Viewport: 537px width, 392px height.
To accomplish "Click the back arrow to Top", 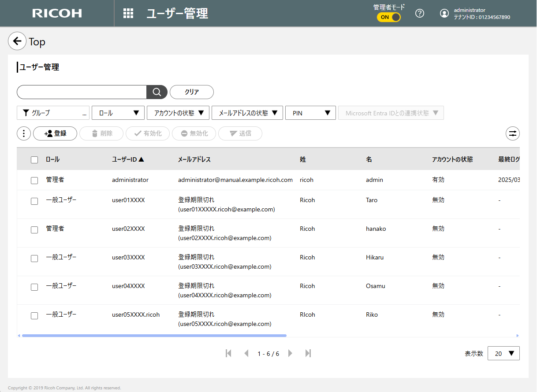I will (x=17, y=41).
